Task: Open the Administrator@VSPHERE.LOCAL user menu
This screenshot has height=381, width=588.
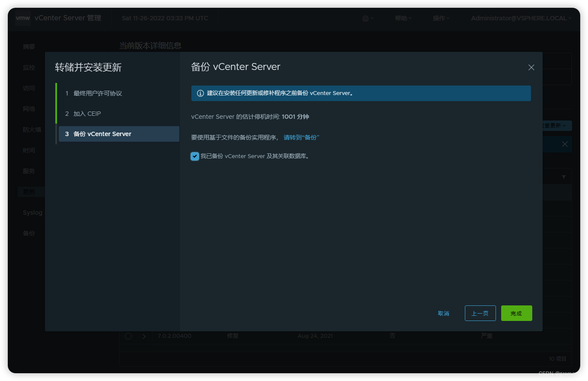Action: [521, 18]
